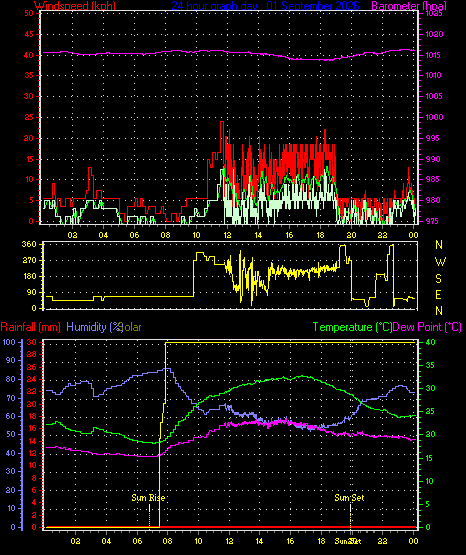This screenshot has height=555, width=466.
Task: Click the green 30 temperature scale value
Action: point(430,388)
